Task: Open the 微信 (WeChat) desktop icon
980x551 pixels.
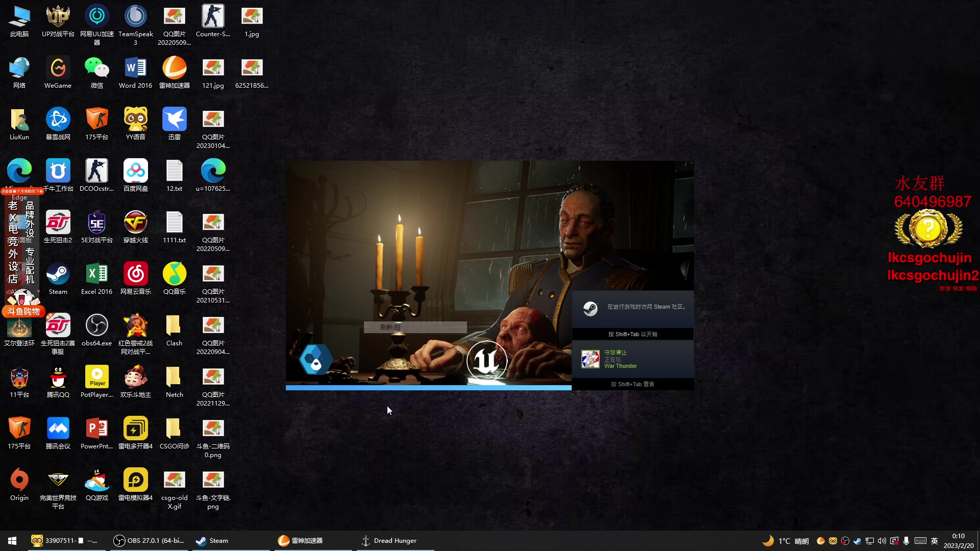Action: pos(97,72)
